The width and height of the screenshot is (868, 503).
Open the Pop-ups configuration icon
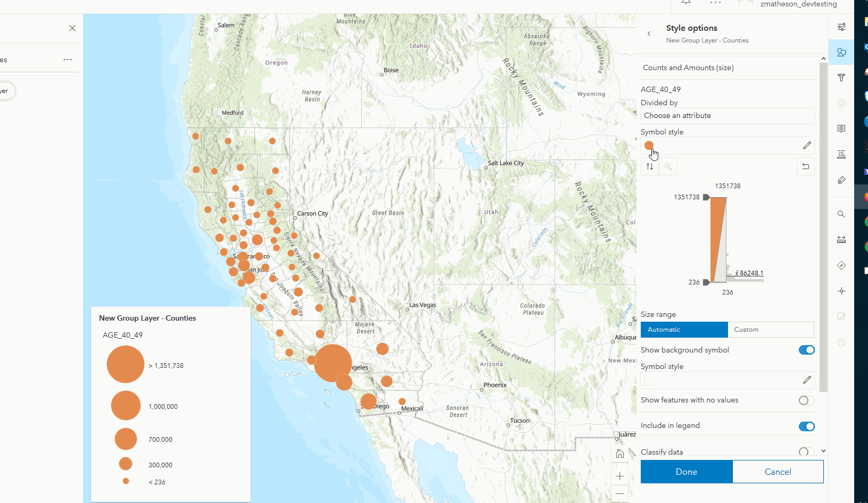pos(841,129)
